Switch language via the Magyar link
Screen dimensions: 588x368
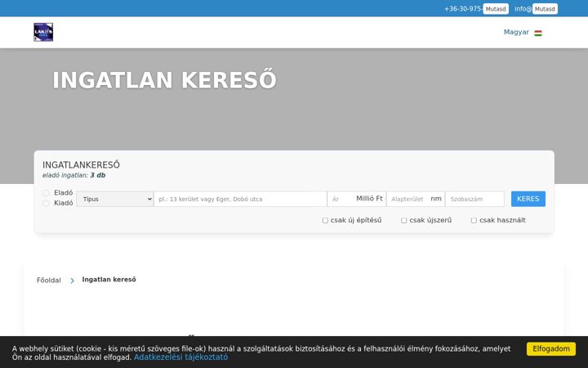(x=516, y=32)
